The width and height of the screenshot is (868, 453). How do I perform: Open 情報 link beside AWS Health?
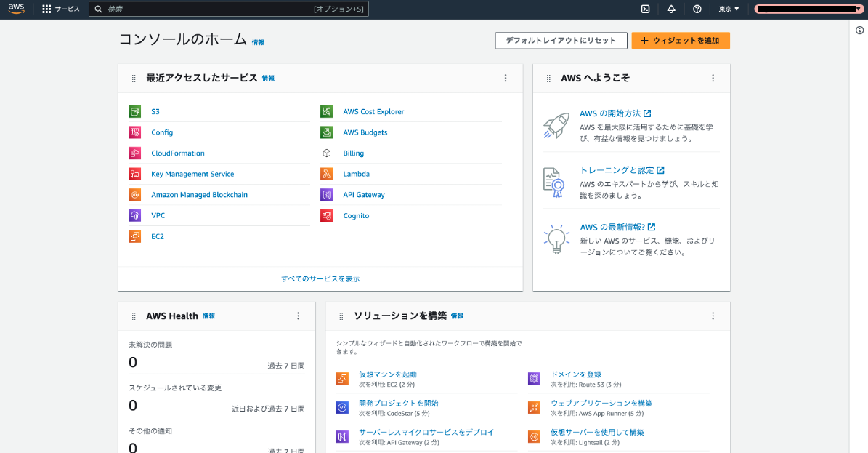tap(208, 316)
